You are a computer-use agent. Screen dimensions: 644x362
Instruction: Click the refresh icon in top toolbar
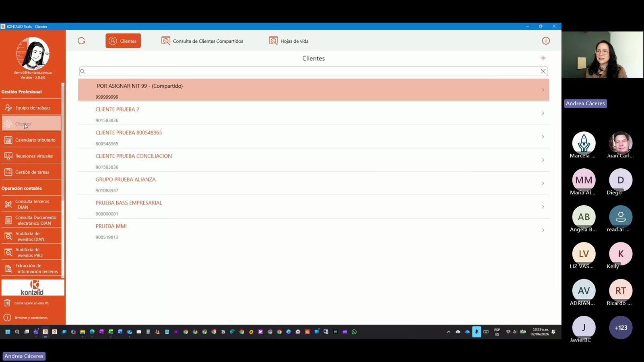[81, 41]
